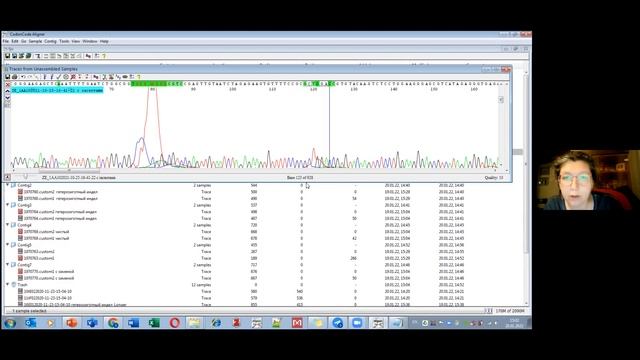Select 1070760.custom2 sample under Contig2
640x360 pixels.
coord(60,192)
